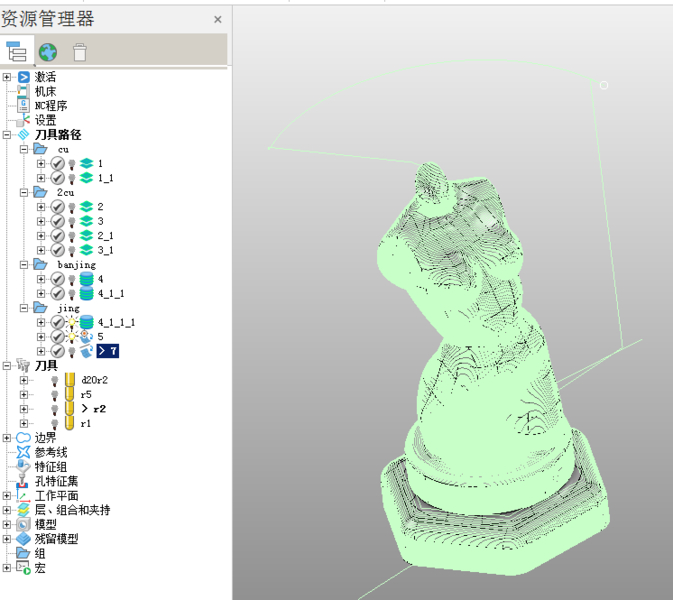Click the 参考线 pattern icon
Image resolution: width=673 pixels, height=600 pixels.
click(23, 452)
